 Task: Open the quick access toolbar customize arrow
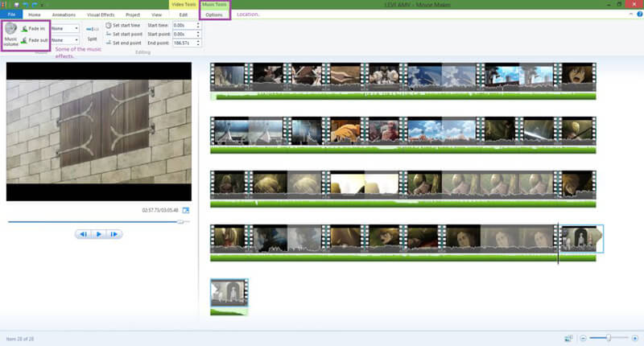point(42,5)
